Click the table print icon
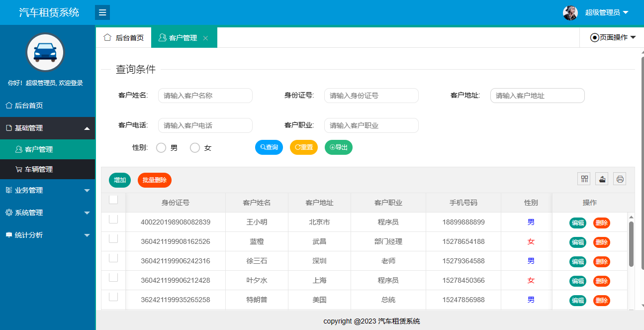This screenshot has height=330, width=644. [620, 179]
